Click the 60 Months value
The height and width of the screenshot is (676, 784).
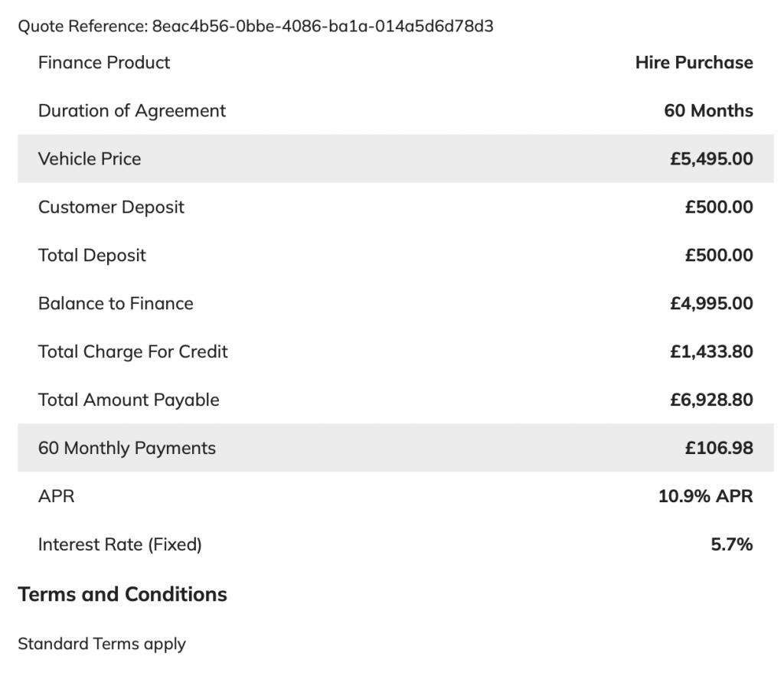pos(708,111)
